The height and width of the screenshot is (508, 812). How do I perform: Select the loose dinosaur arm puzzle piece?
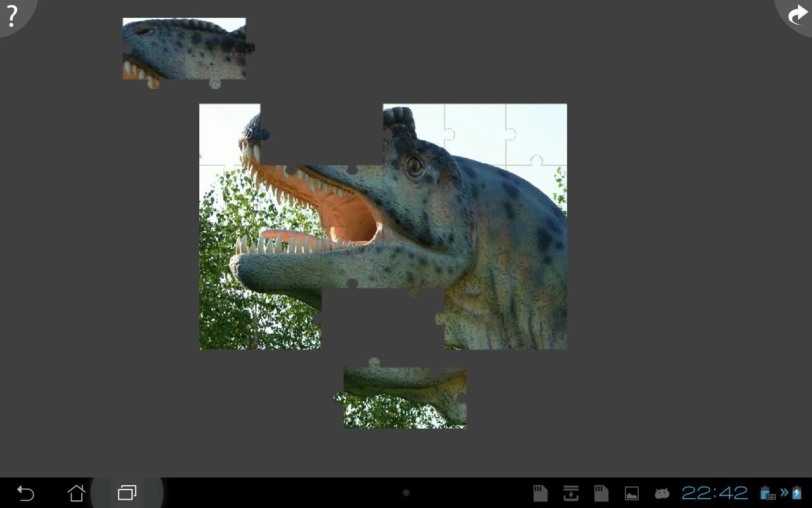[x=401, y=394]
